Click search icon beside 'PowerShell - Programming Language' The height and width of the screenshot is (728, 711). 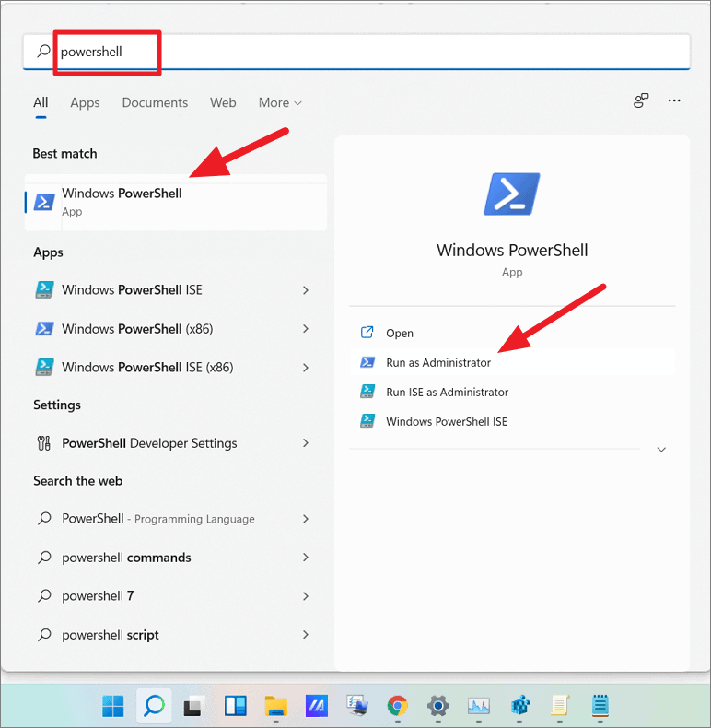(x=44, y=518)
